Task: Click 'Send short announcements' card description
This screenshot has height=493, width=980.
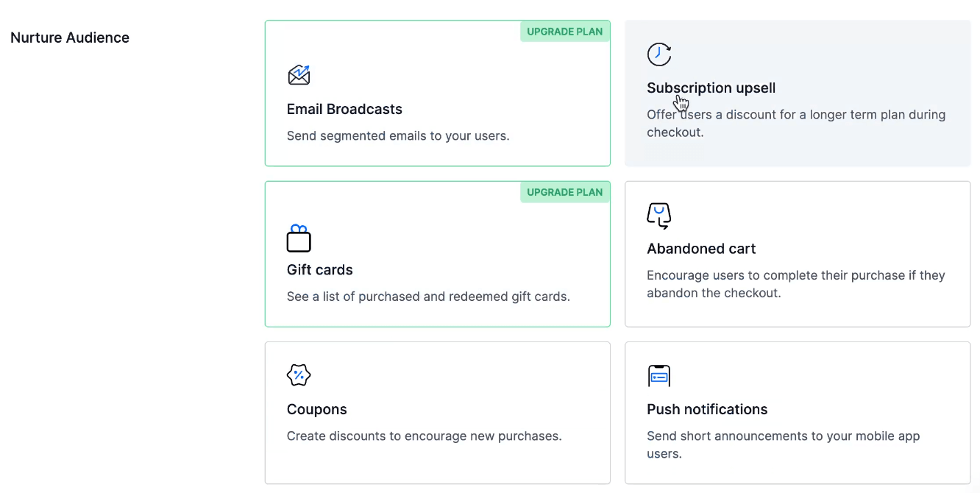Action: (784, 444)
